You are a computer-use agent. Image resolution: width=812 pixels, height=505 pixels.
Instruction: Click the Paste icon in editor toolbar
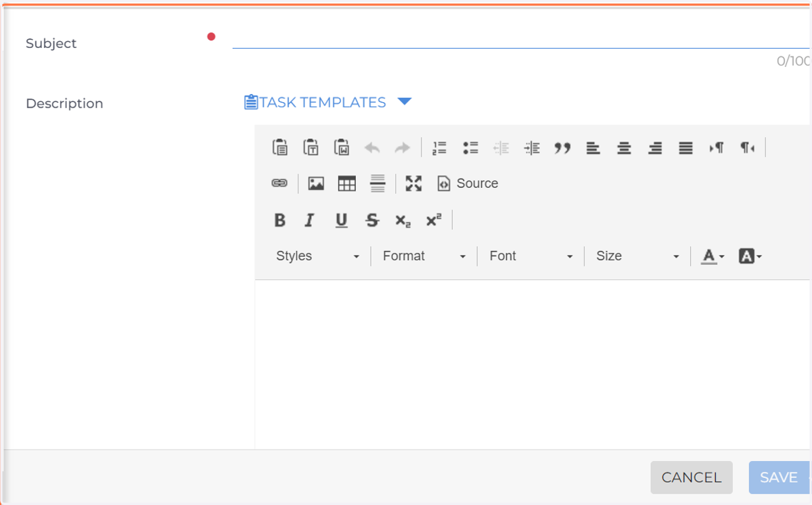coord(280,147)
